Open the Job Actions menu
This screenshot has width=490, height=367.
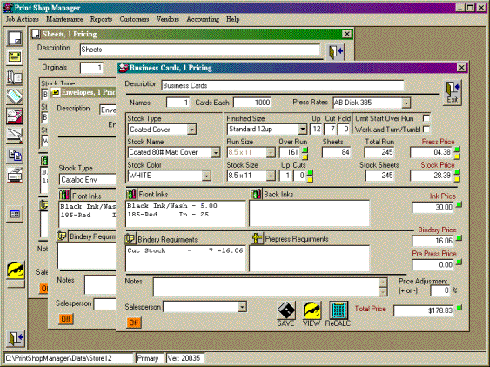(22, 19)
